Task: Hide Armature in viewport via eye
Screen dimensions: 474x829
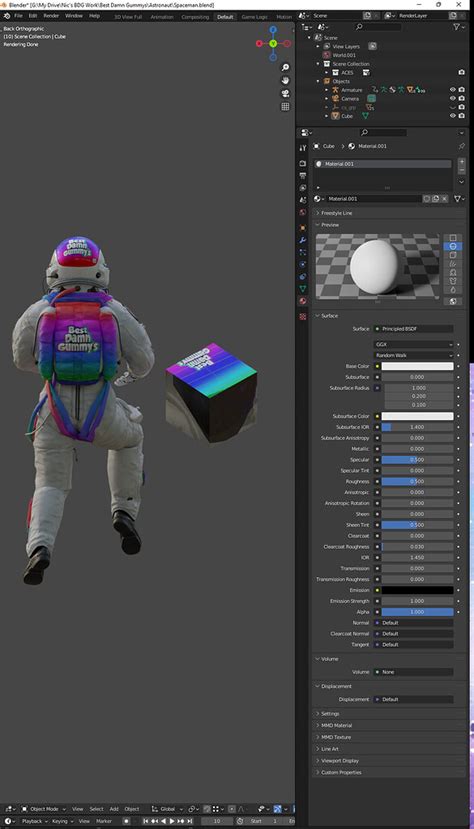Action: tap(452, 90)
